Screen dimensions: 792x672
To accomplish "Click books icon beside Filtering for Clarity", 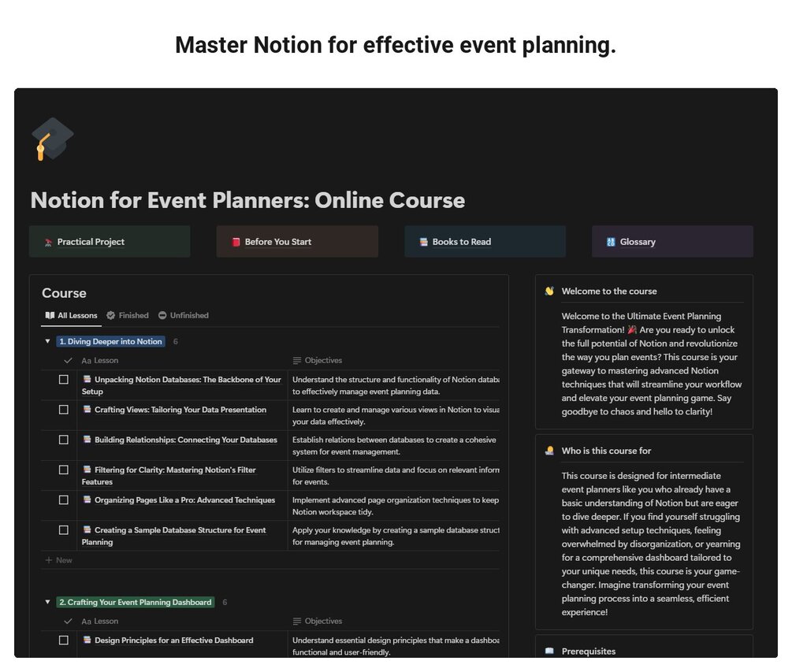I will click(87, 470).
